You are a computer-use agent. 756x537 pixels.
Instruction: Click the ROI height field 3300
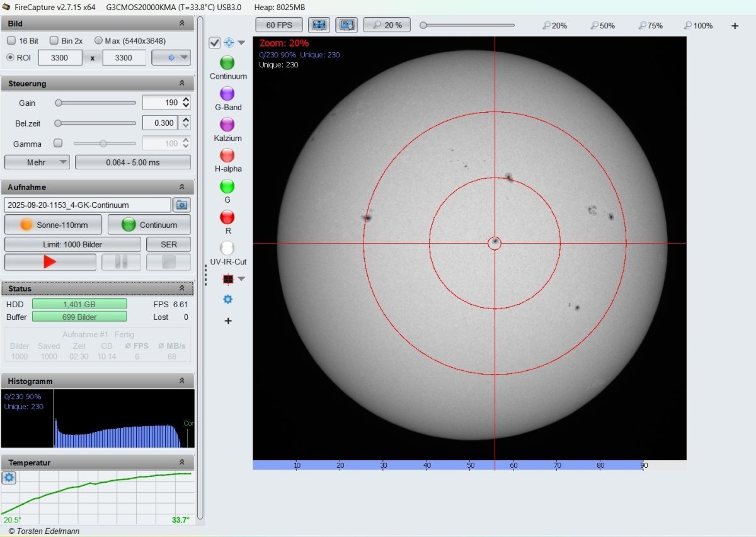[124, 58]
